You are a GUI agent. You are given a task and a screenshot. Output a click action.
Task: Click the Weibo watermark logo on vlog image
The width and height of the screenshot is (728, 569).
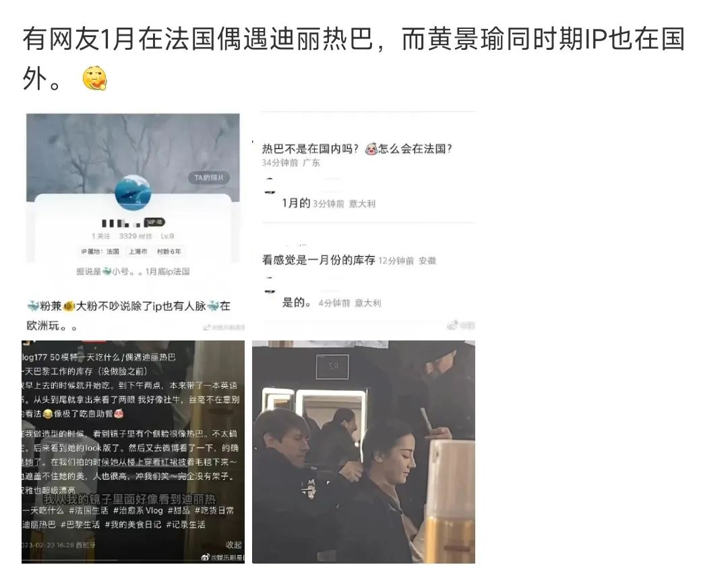click(x=206, y=556)
